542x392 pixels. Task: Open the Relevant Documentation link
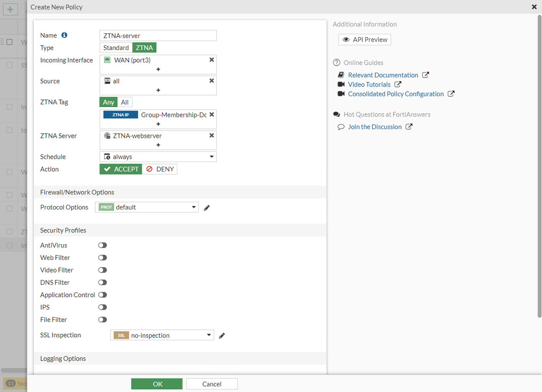[x=383, y=75]
